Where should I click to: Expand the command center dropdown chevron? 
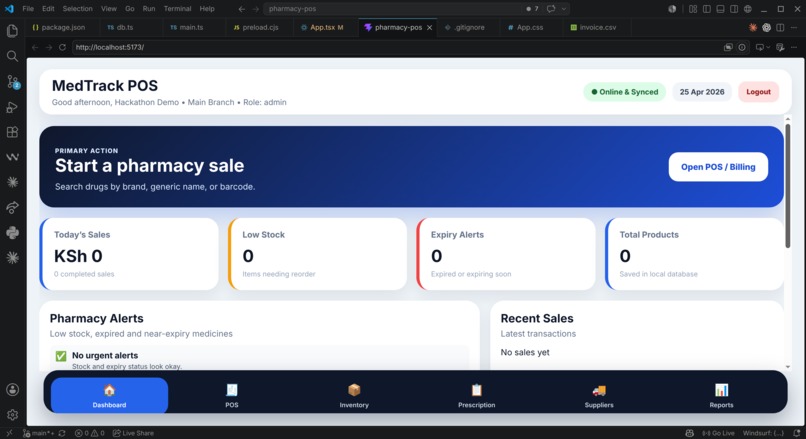pos(564,9)
